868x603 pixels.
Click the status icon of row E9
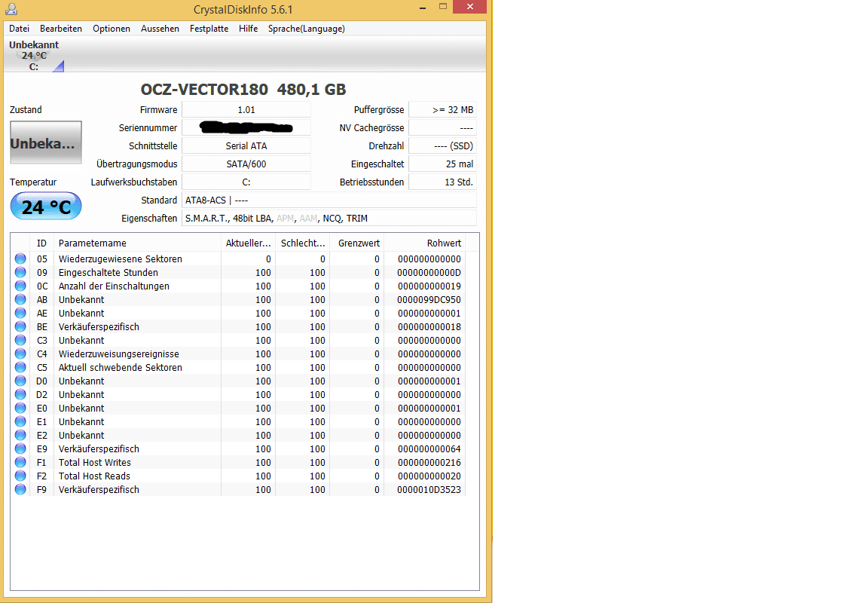click(20, 448)
